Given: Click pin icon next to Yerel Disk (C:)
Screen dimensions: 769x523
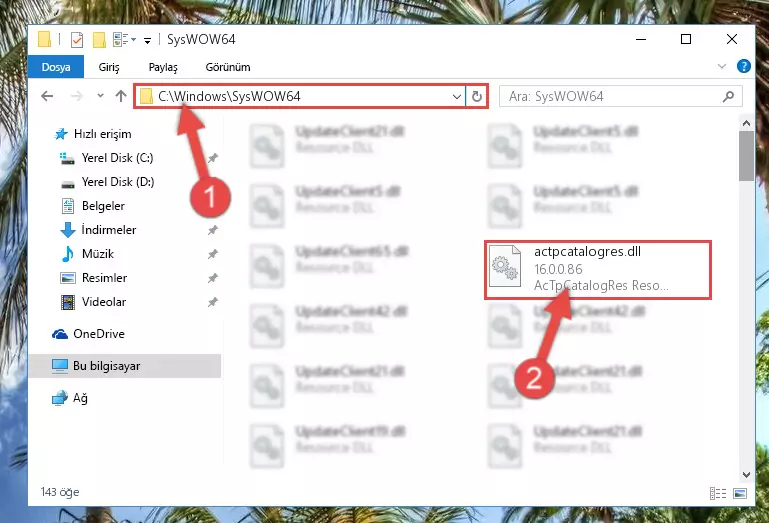Looking at the screenshot, I should (x=212, y=158).
